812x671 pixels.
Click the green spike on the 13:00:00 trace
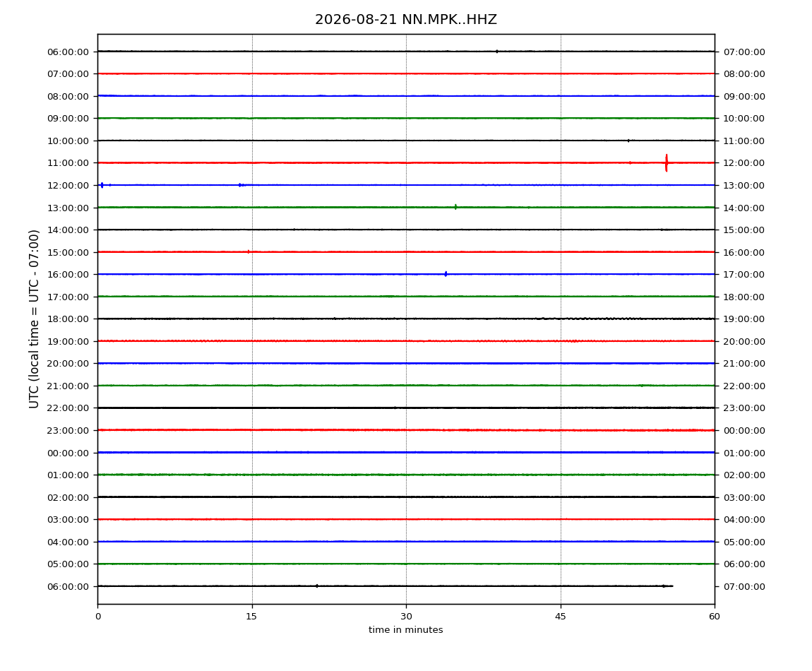[x=455, y=207]
